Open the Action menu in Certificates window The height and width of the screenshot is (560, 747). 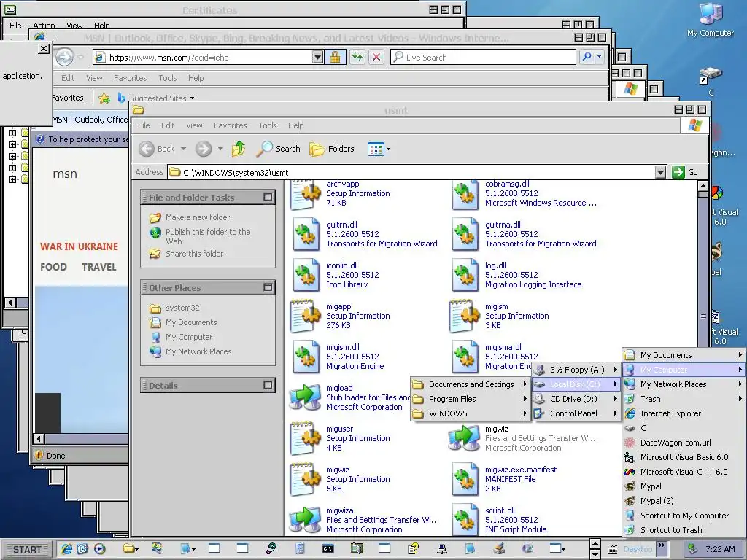point(44,26)
